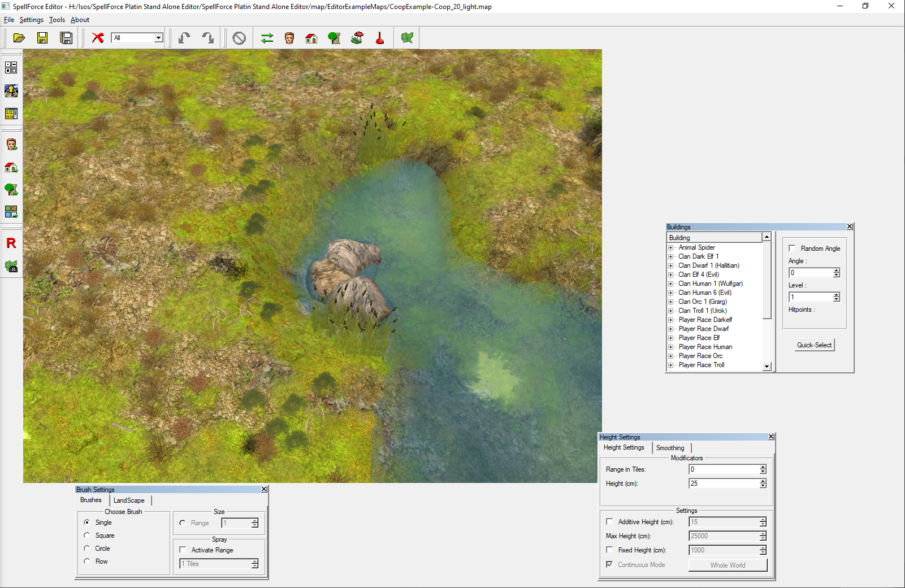Click the yellow properties list icon in sidebar
This screenshot has width=905, height=588.
11,114
